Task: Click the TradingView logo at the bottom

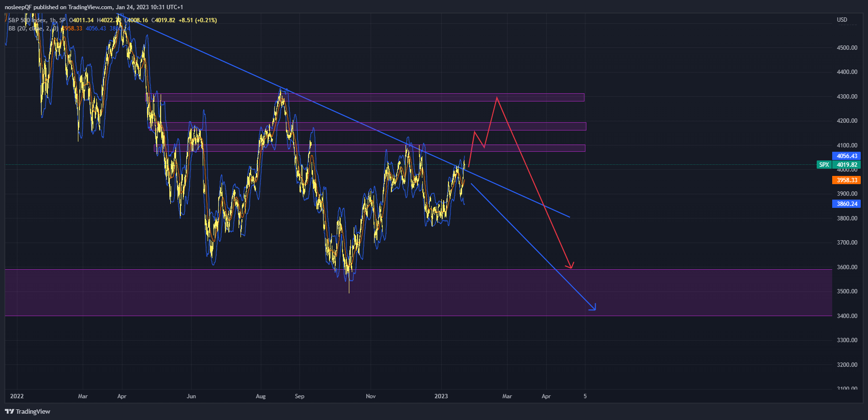Action: click(x=28, y=411)
